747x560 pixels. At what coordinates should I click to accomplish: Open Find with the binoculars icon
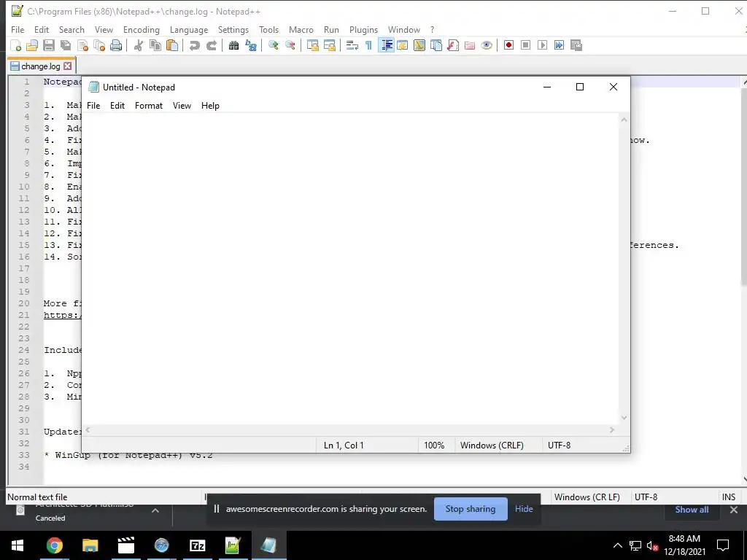click(233, 45)
